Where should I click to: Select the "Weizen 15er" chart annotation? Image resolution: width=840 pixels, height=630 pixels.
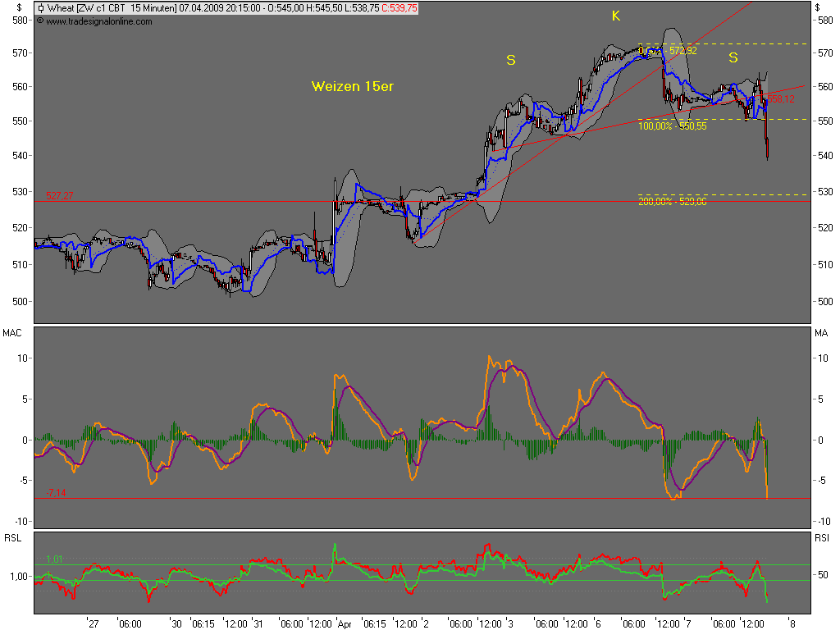coord(353,86)
